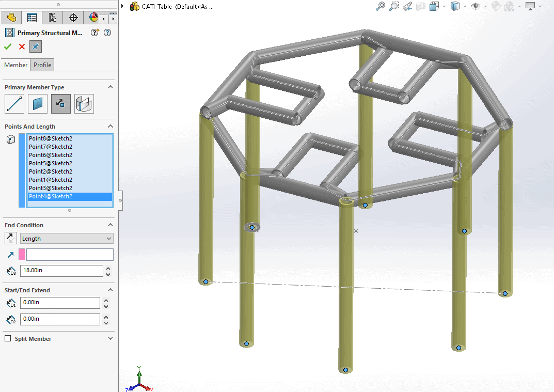The width and height of the screenshot is (554, 392).
Task: Select Point7@Sketch2 in the list
Action: pos(70,147)
